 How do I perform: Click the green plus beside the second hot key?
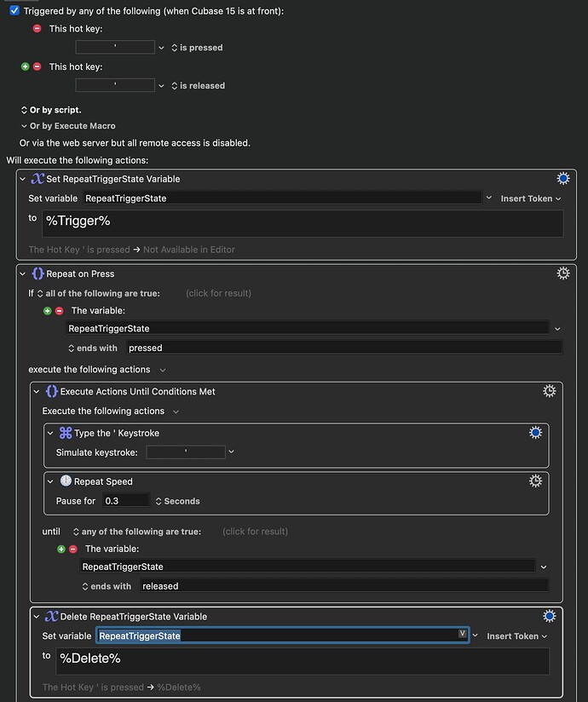tap(26, 66)
